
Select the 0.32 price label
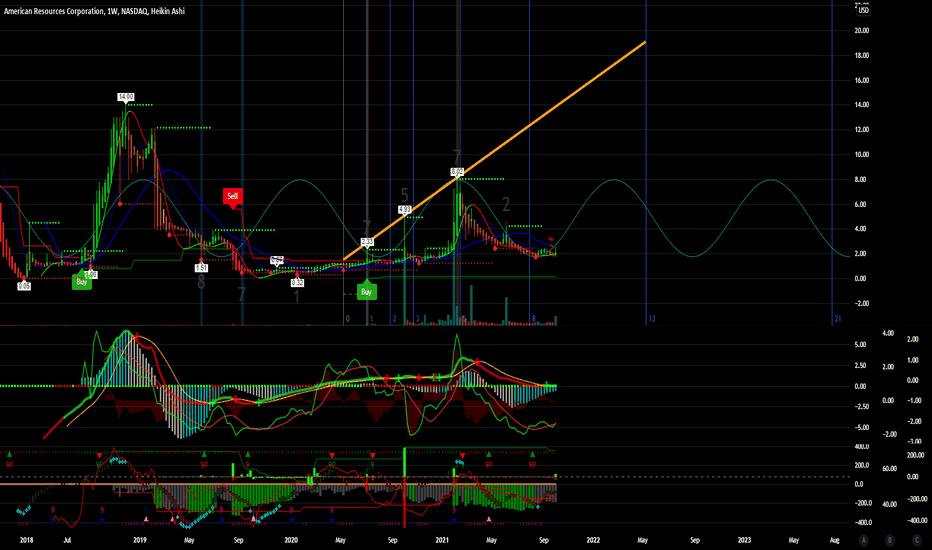297,283
